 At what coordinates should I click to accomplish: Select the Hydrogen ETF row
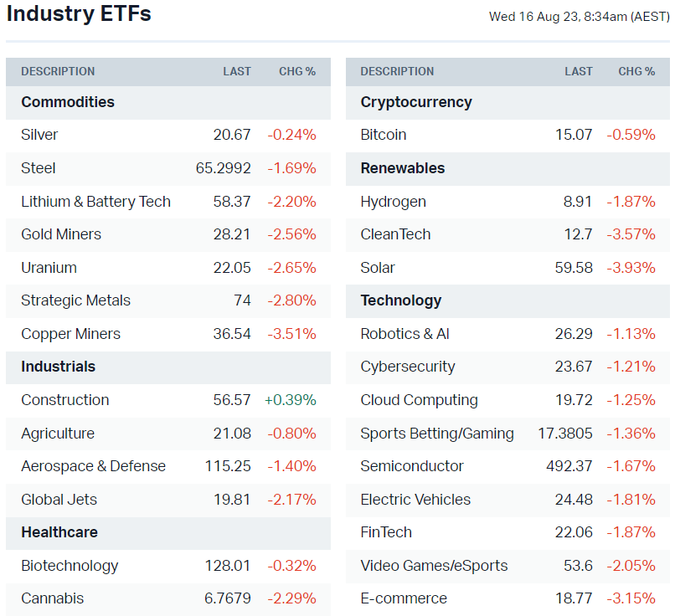[393, 202]
